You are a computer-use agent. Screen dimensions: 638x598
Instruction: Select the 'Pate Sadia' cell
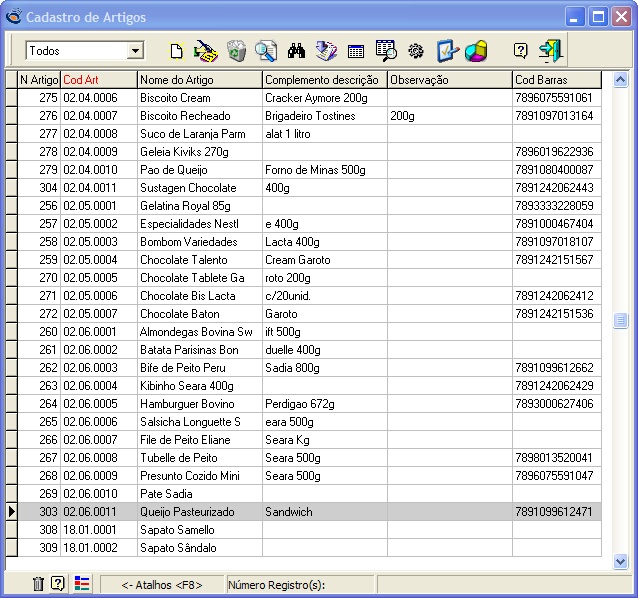pos(200,493)
